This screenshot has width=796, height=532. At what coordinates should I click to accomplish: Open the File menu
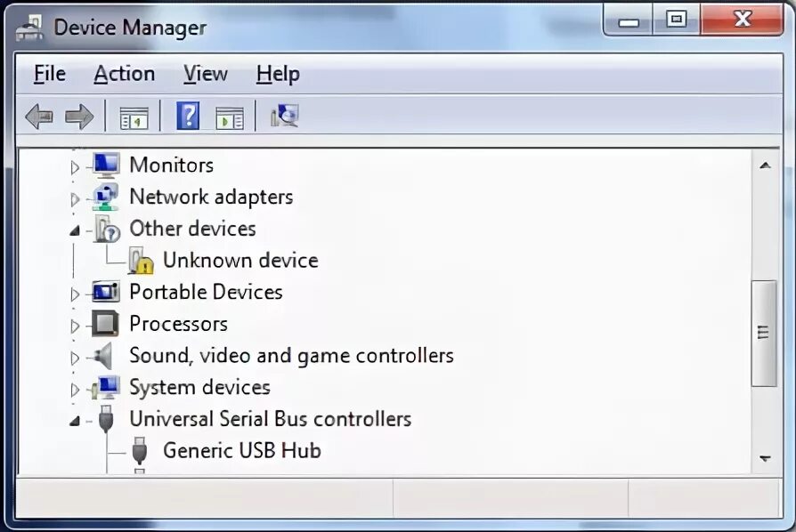coord(50,74)
